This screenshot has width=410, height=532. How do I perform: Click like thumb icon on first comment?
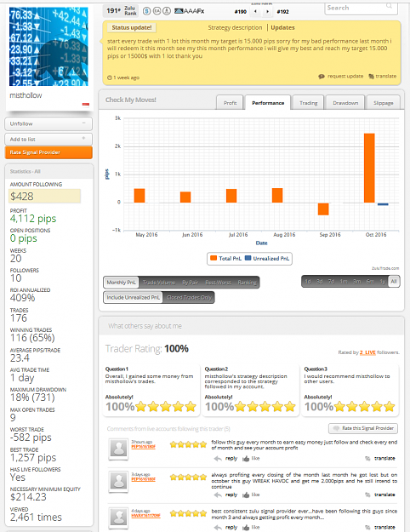(246, 459)
